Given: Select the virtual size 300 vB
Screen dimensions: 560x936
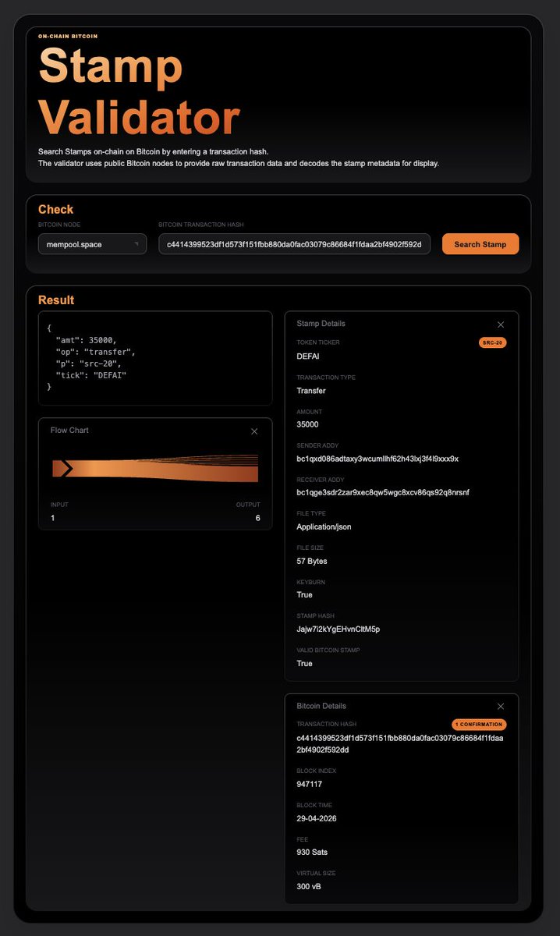Looking at the screenshot, I should click(309, 886).
